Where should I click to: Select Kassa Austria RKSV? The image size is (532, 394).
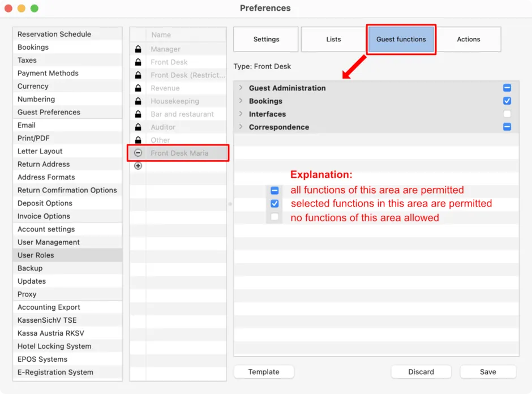67,333
